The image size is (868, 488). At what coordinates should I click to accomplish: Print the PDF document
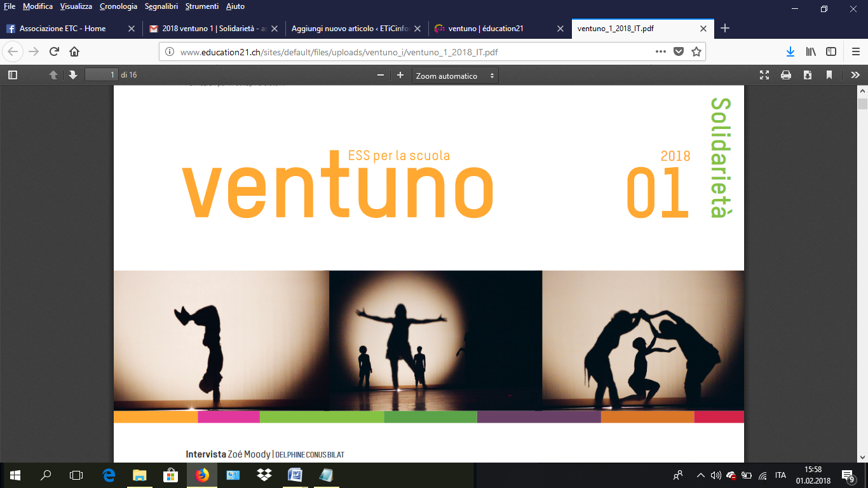[x=786, y=75]
